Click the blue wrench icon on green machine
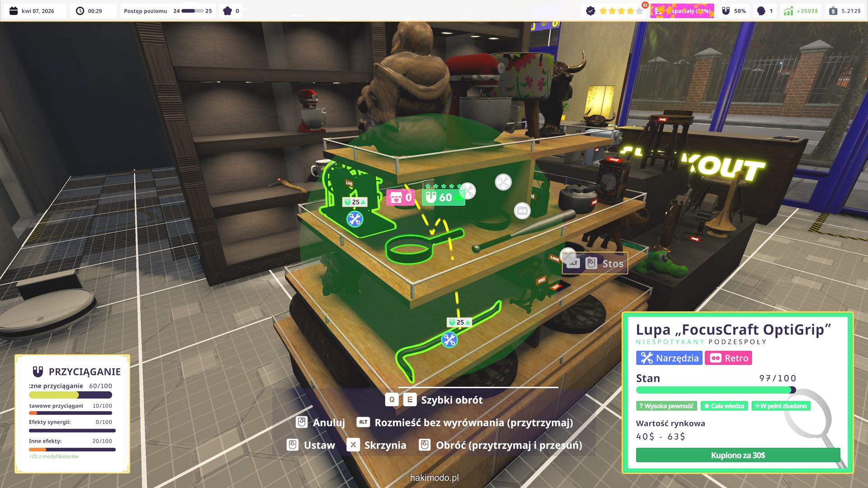 pyautogui.click(x=354, y=219)
